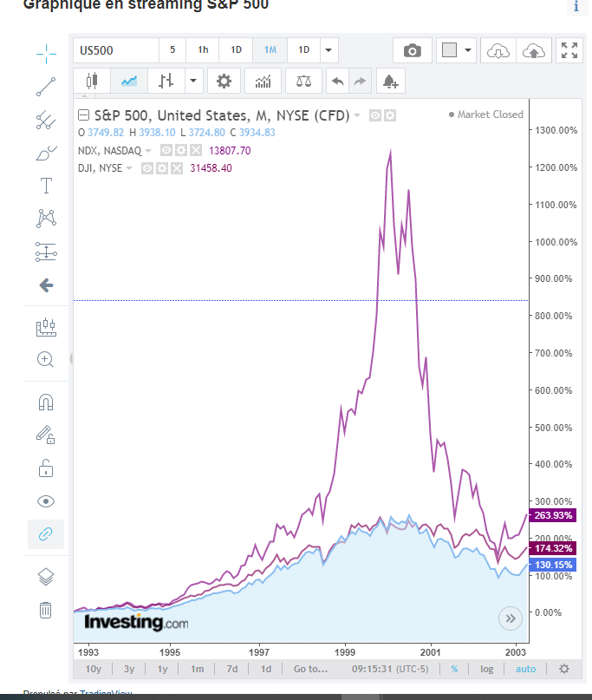Screen dimensions: 592x700
Task: Create an alert with bell icon
Action: [x=390, y=82]
